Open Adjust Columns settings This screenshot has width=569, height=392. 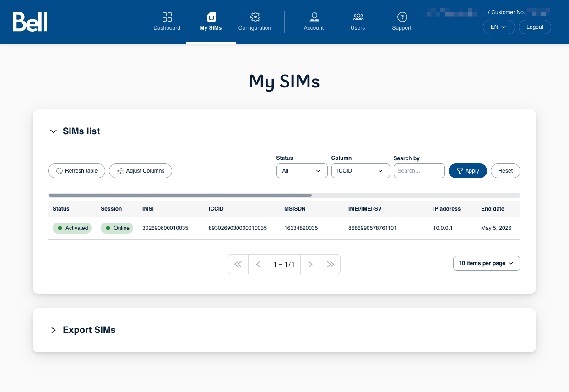(x=120, y=170)
